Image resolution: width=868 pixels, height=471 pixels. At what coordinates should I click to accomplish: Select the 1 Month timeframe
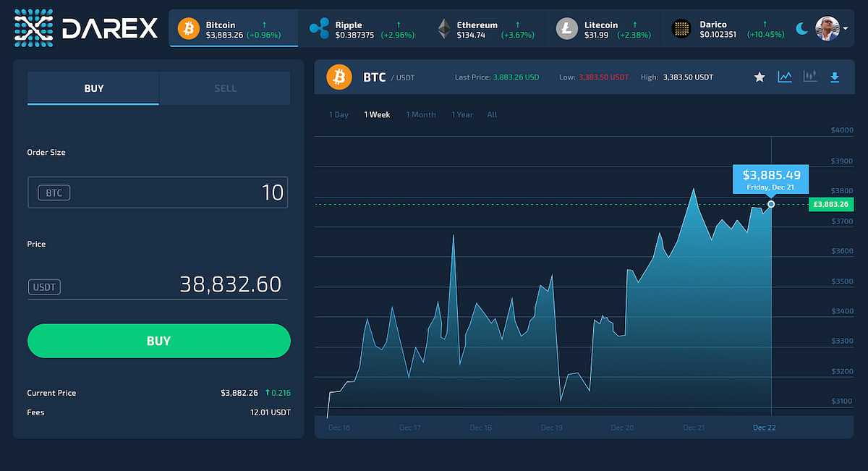point(421,114)
